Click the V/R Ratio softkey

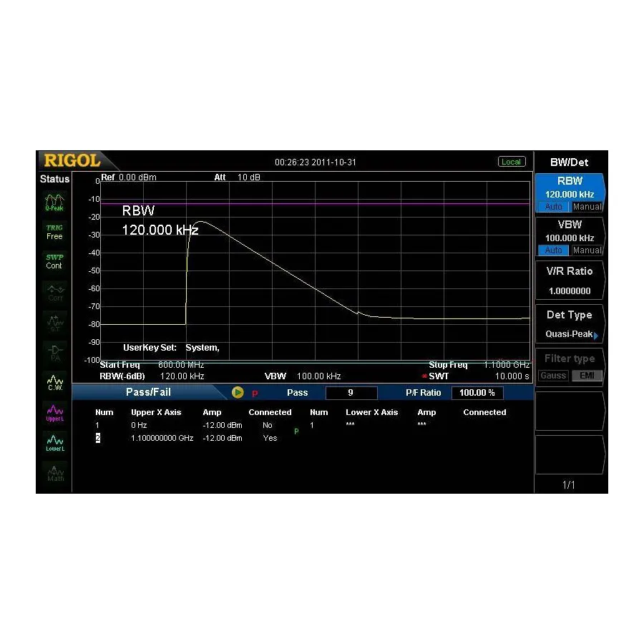click(x=570, y=279)
